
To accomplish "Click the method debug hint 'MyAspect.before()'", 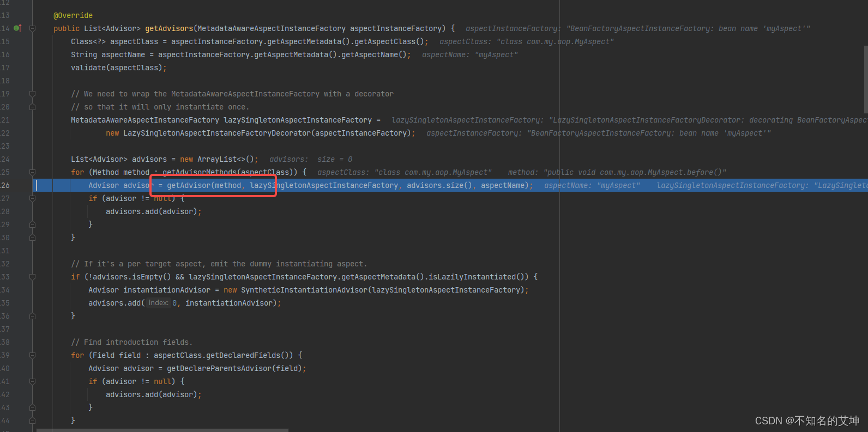I will [x=617, y=172].
